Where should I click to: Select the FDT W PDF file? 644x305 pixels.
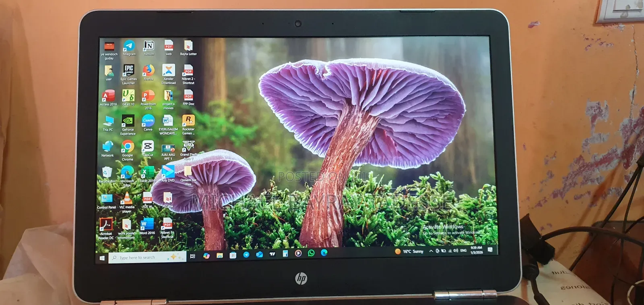147,200
